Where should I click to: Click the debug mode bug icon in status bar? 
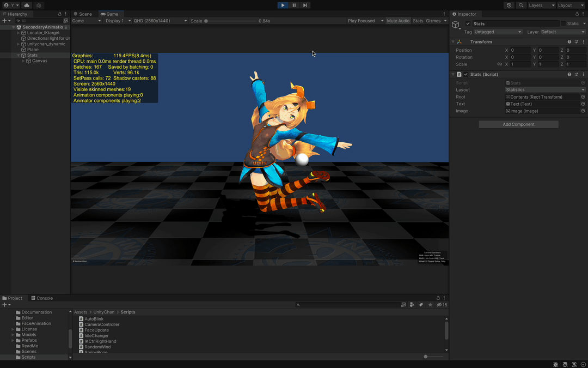coord(556,364)
